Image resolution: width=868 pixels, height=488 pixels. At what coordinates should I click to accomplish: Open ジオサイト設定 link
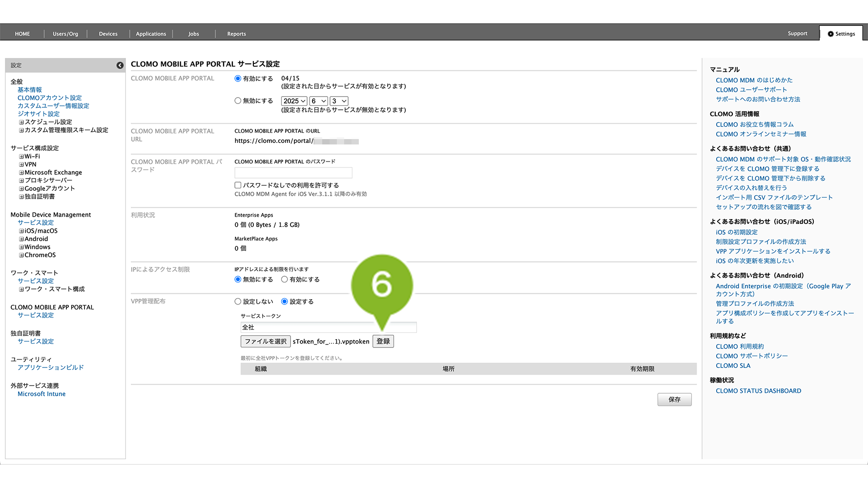39,114
